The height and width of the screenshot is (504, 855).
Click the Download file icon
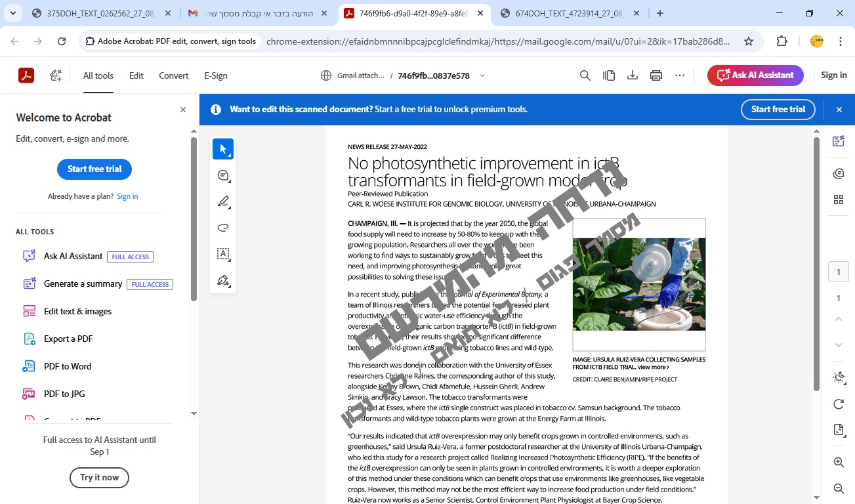[633, 75]
